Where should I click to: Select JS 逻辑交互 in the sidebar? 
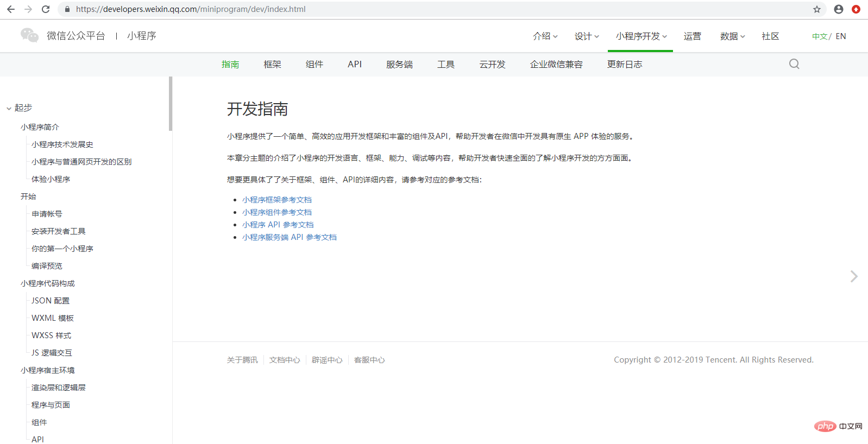pos(52,353)
